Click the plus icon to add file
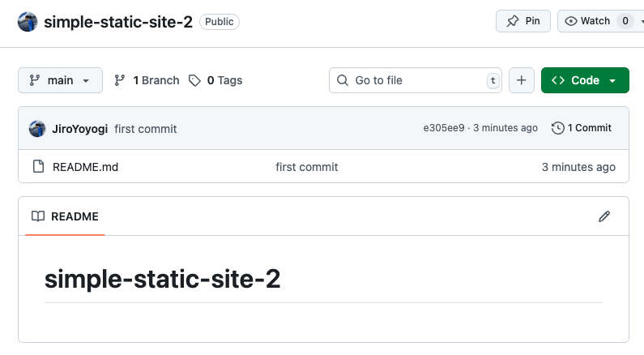 point(521,80)
